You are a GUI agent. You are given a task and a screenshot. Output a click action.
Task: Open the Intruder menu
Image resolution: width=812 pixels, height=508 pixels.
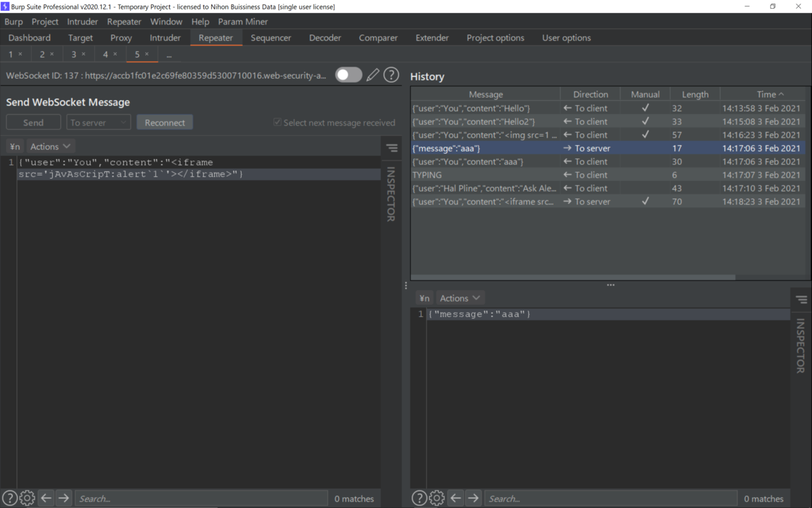click(x=83, y=22)
